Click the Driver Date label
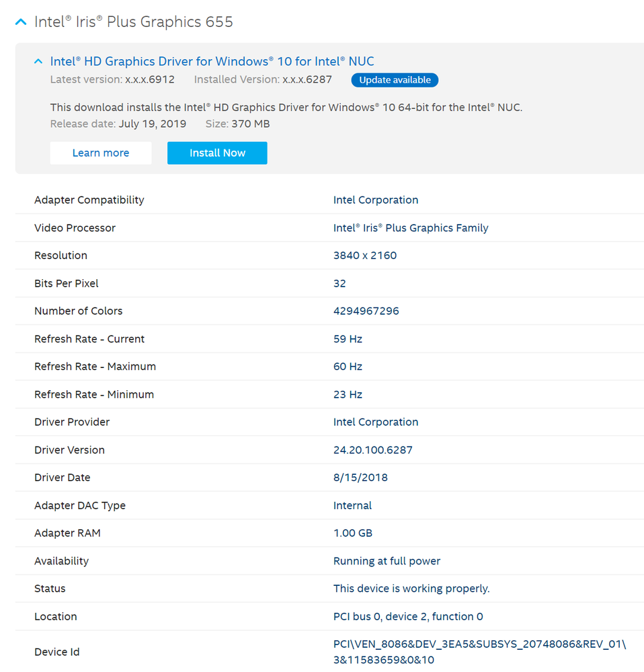This screenshot has height=672, width=644. [62, 478]
